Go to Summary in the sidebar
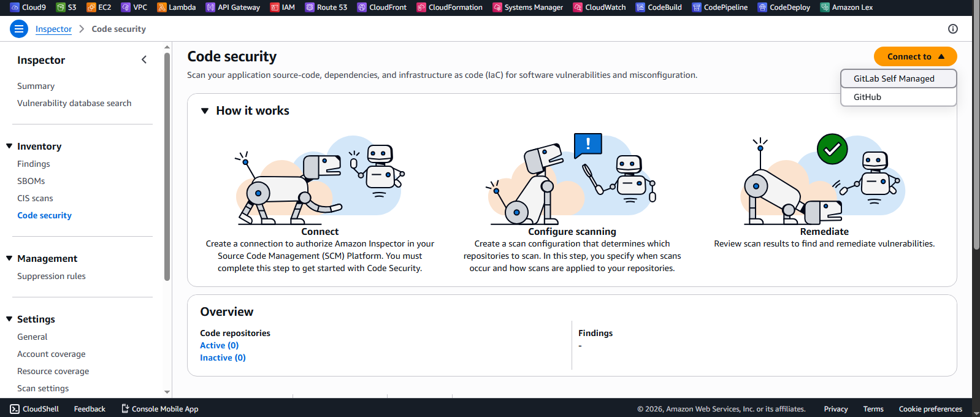 coord(36,86)
